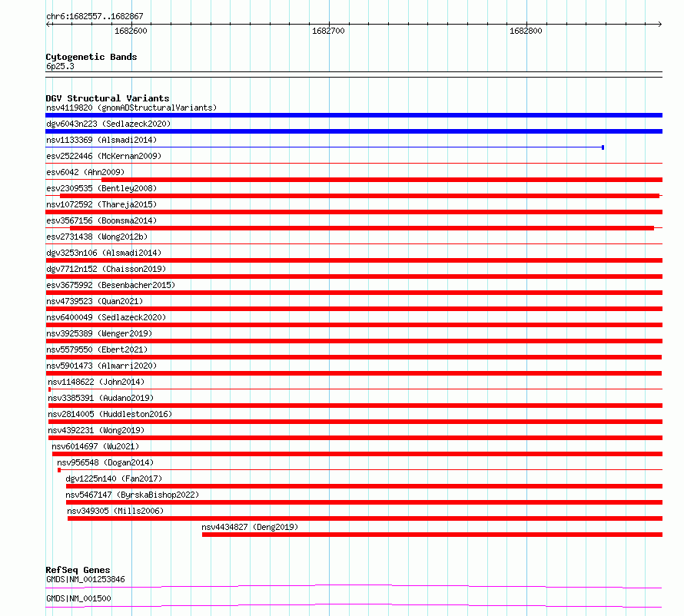Screen dimensions: 684x616
Task: Click the nsv5579550 (Ebert2021) label
Action: [x=97, y=349]
